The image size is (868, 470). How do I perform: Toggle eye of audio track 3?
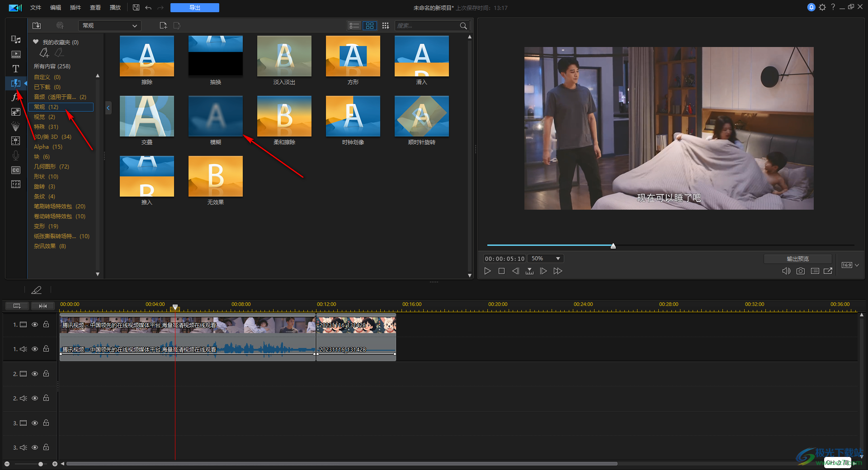35,447
